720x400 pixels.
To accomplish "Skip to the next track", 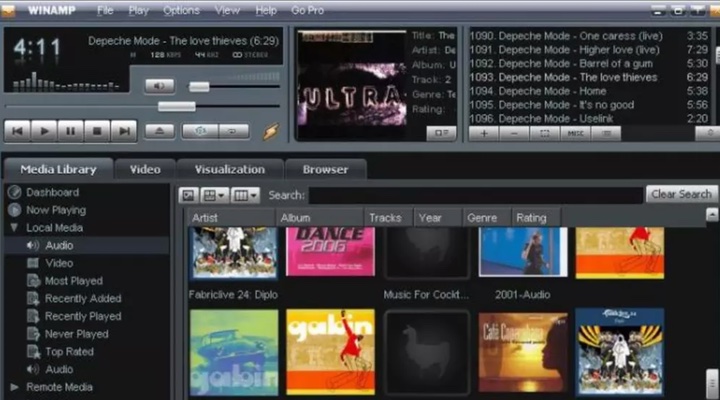I will coord(124,131).
